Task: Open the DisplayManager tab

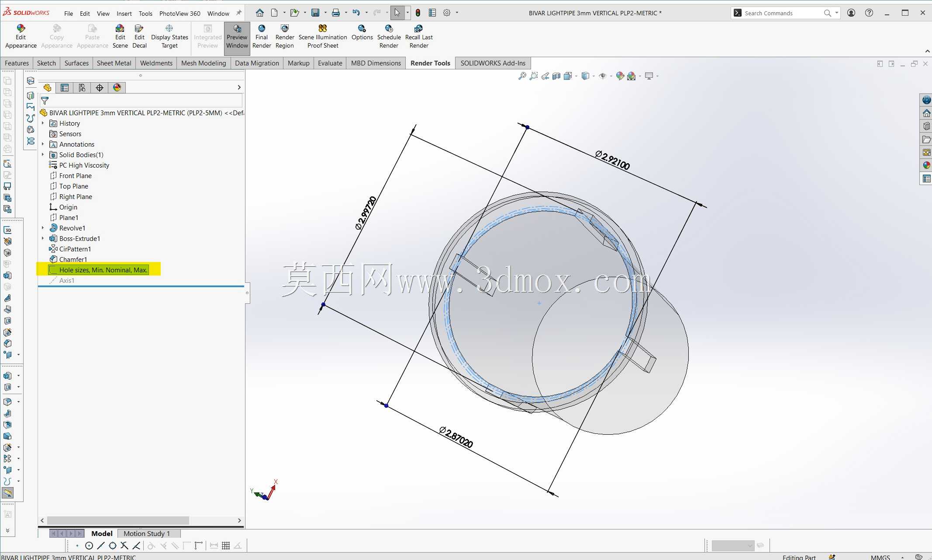Action: [x=117, y=88]
